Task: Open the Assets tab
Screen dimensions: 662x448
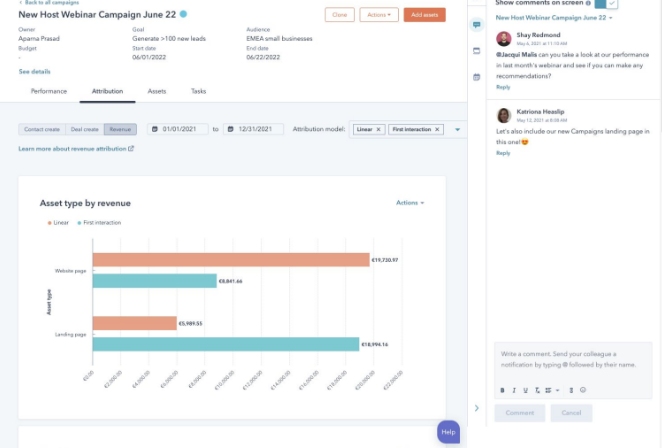Action: tap(157, 91)
